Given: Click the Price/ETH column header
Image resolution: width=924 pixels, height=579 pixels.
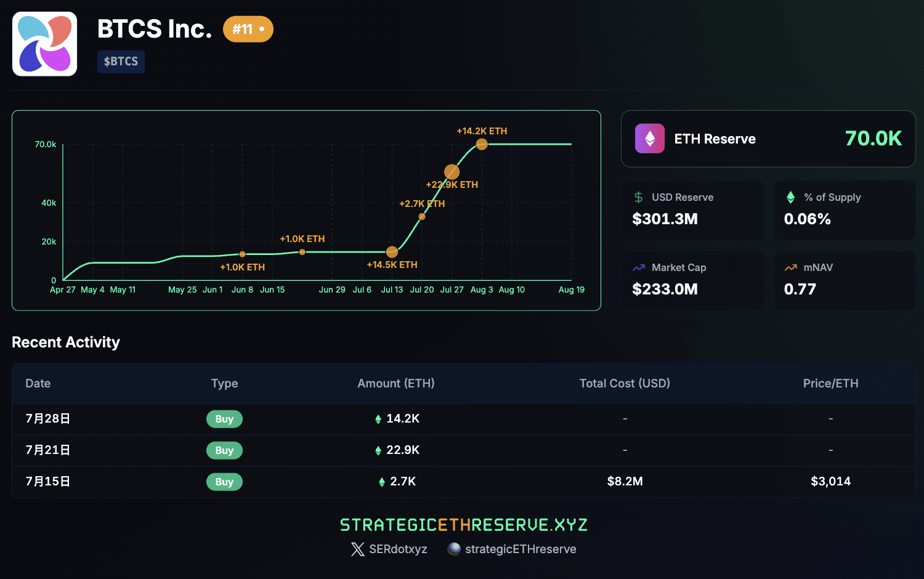Looking at the screenshot, I should [x=830, y=383].
